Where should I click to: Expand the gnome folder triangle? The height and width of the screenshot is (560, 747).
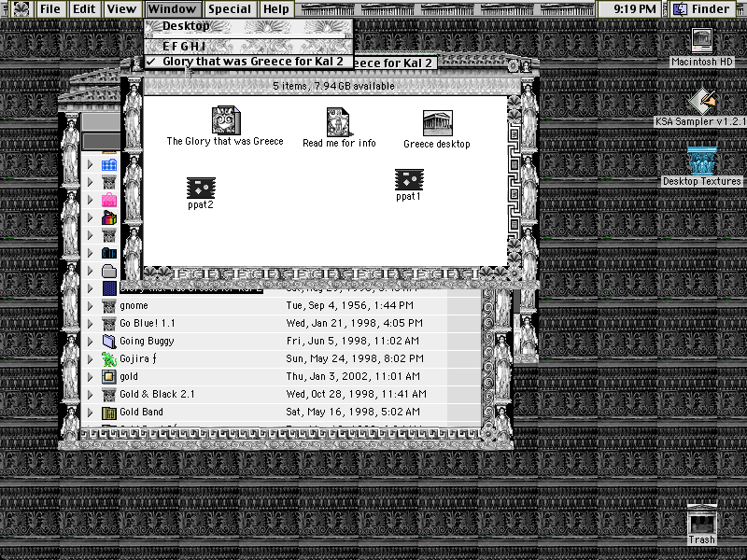90,306
